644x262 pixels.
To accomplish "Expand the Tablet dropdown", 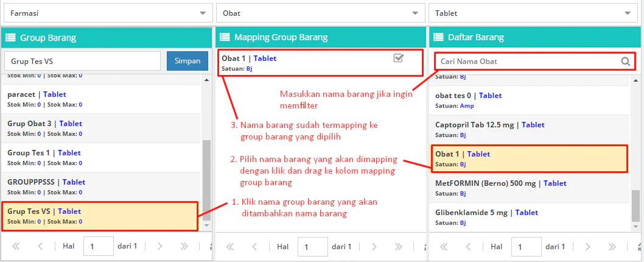I will tap(533, 13).
